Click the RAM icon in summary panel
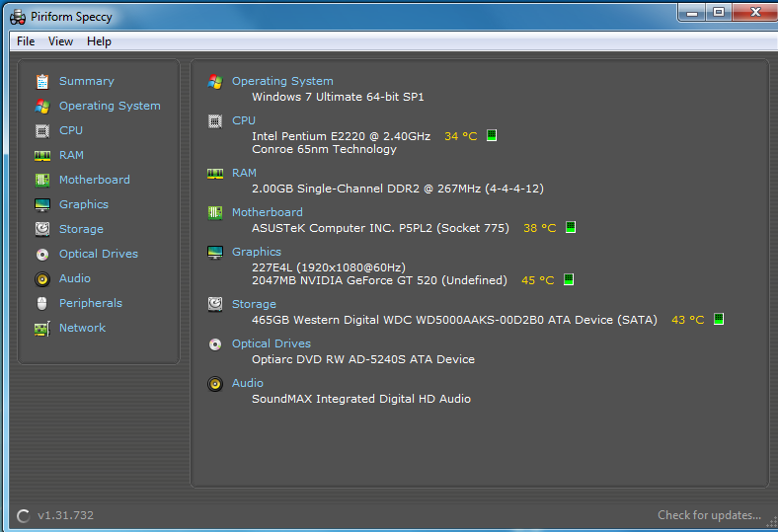Viewport: 778px width, 532px height. [215, 174]
